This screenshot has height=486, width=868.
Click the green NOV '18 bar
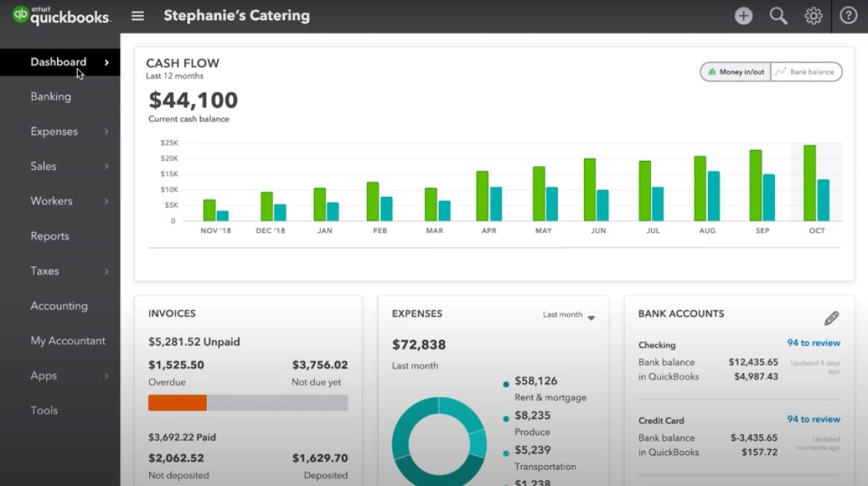(x=209, y=210)
